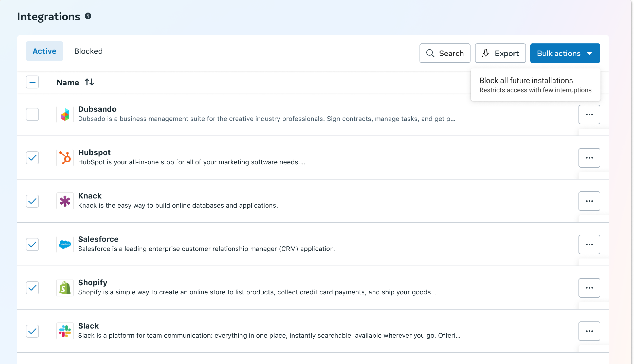Image resolution: width=634 pixels, height=364 pixels.
Task: Select the Active tab
Action: pos(45,51)
